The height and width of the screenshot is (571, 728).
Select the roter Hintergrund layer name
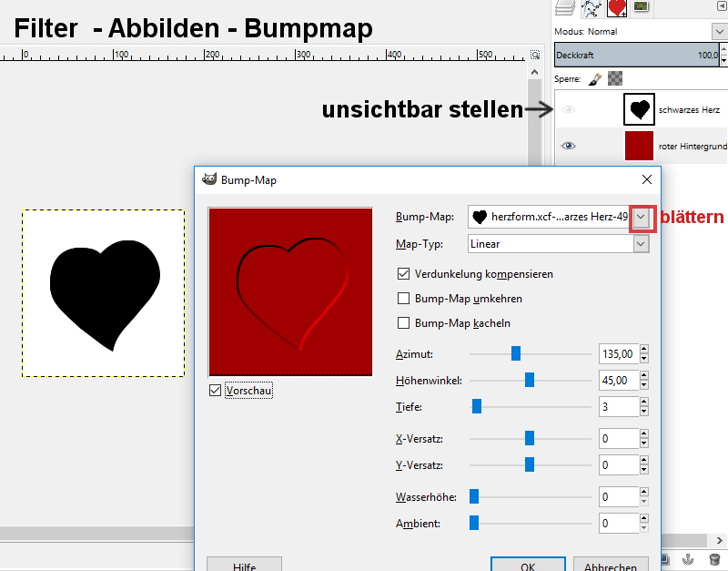(693, 147)
